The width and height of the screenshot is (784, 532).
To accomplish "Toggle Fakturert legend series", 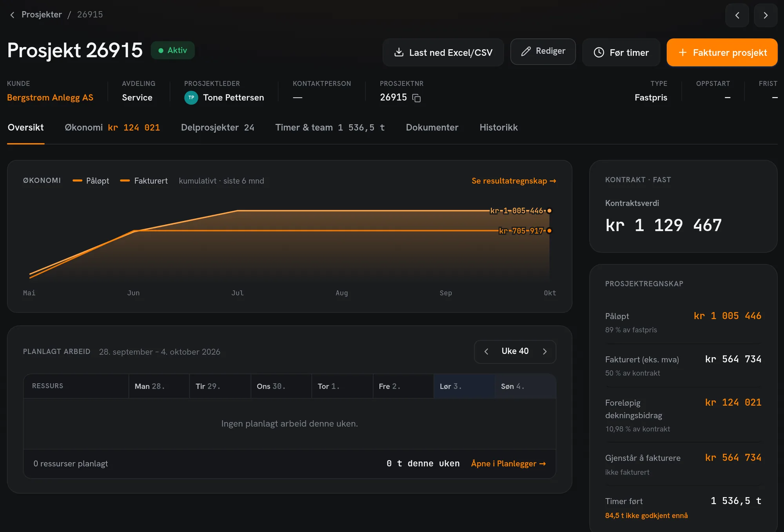I will (144, 181).
